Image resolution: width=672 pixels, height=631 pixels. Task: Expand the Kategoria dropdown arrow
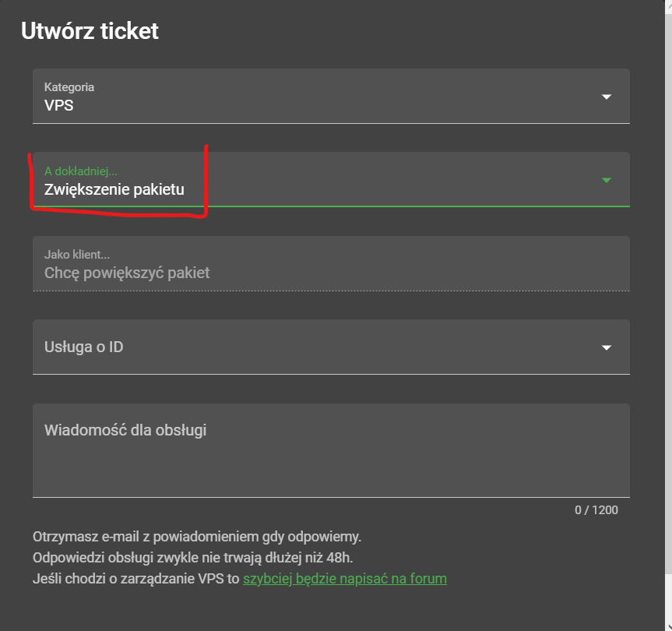click(607, 97)
